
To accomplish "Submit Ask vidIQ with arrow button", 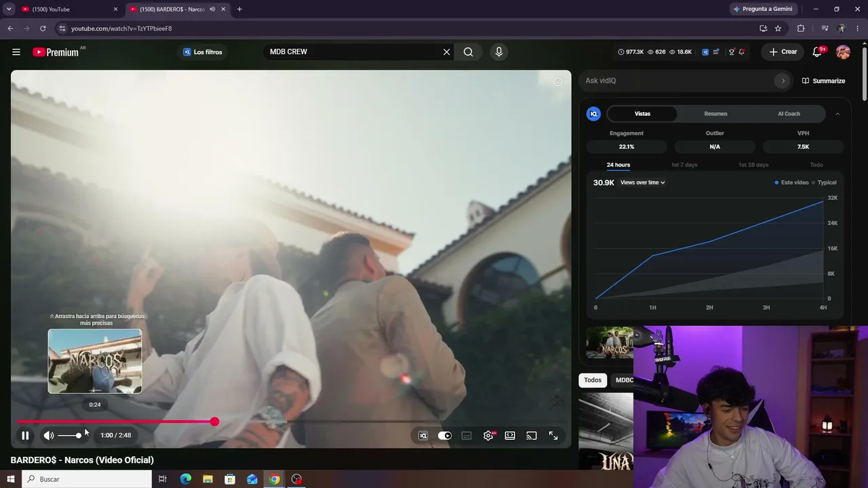I will click(x=783, y=81).
